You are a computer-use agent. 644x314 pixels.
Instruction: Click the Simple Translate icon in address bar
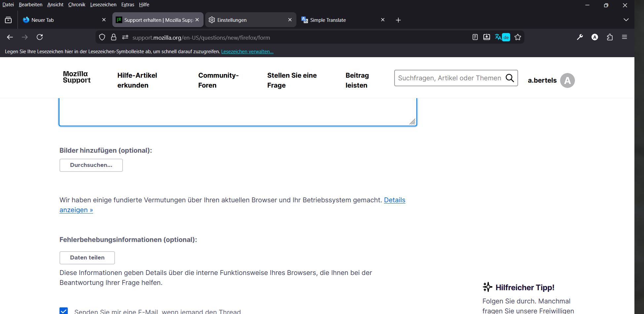tap(502, 37)
